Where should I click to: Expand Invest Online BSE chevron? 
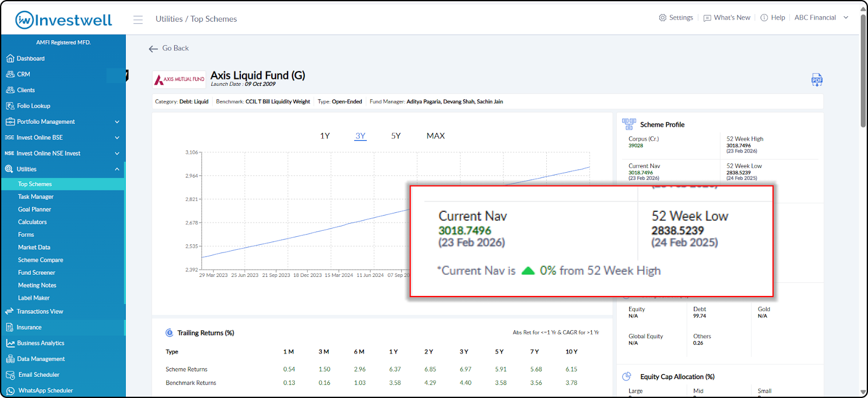[x=117, y=138]
